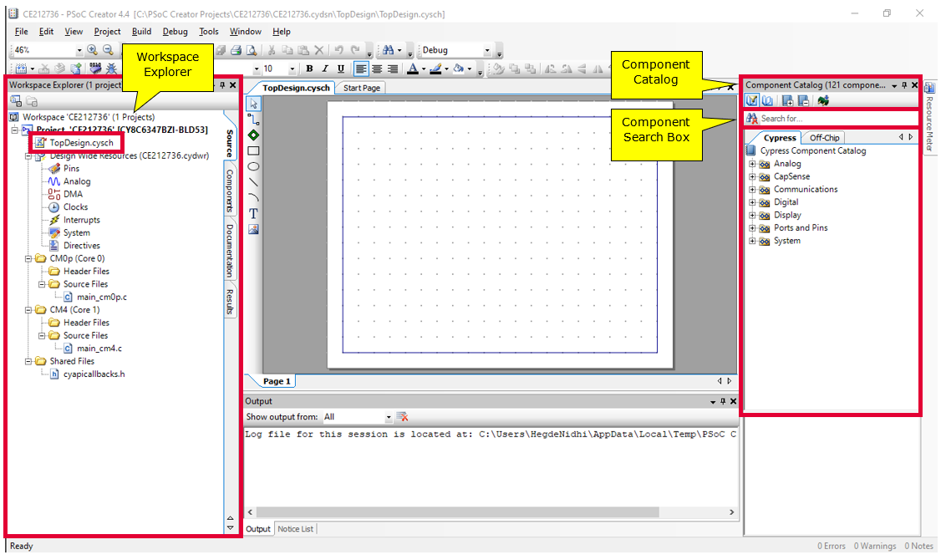
Task: Click the binoculars find icon in toolbar
Action: [x=388, y=50]
